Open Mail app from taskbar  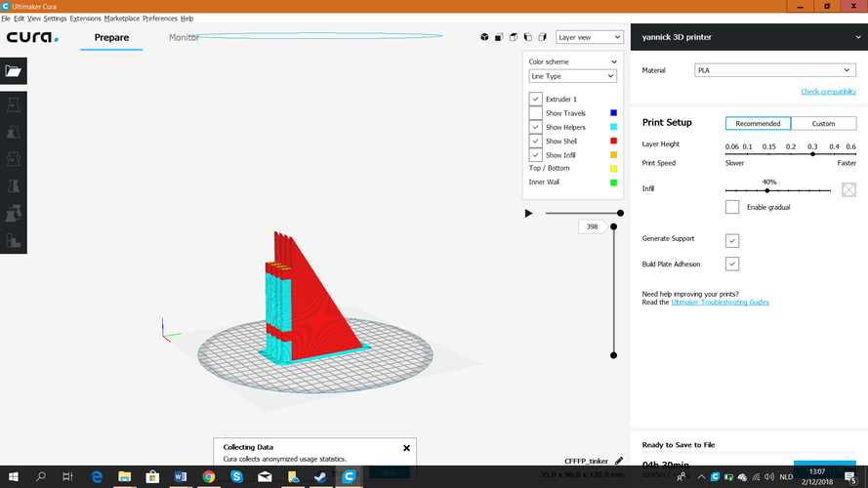[x=265, y=476]
